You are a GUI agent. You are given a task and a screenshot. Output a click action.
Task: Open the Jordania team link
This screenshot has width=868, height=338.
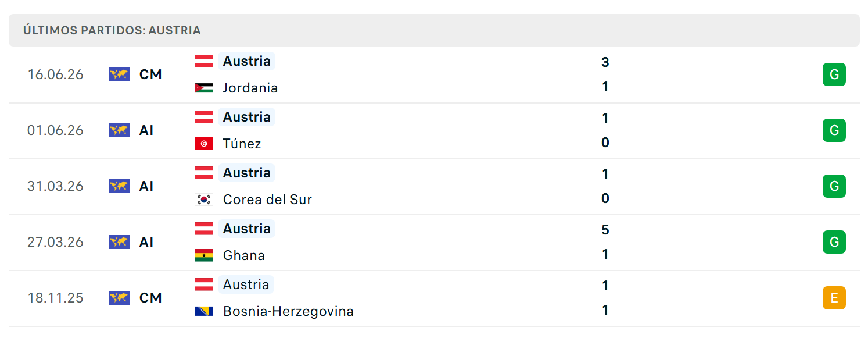coord(250,88)
